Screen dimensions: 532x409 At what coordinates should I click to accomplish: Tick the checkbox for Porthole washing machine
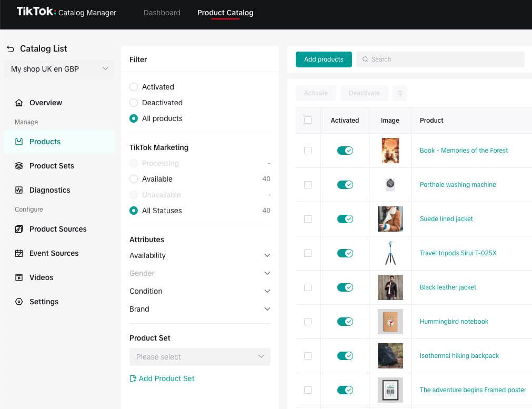[x=308, y=185]
